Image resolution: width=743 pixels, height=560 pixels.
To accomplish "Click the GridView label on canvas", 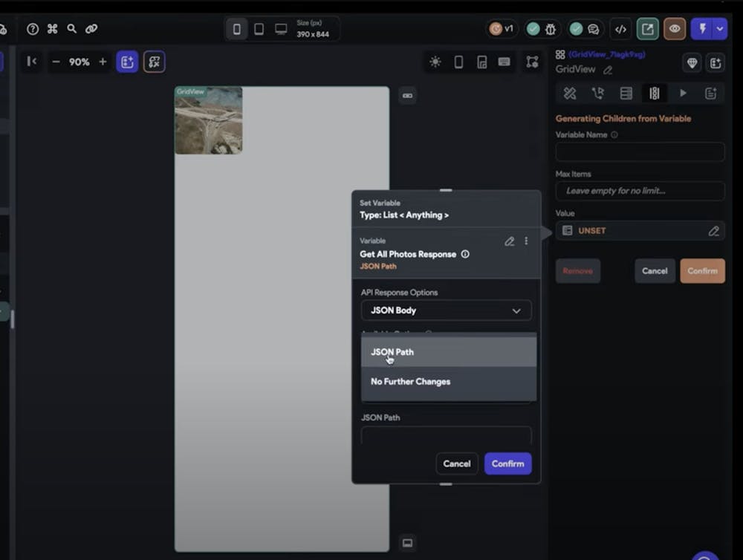I will click(190, 91).
